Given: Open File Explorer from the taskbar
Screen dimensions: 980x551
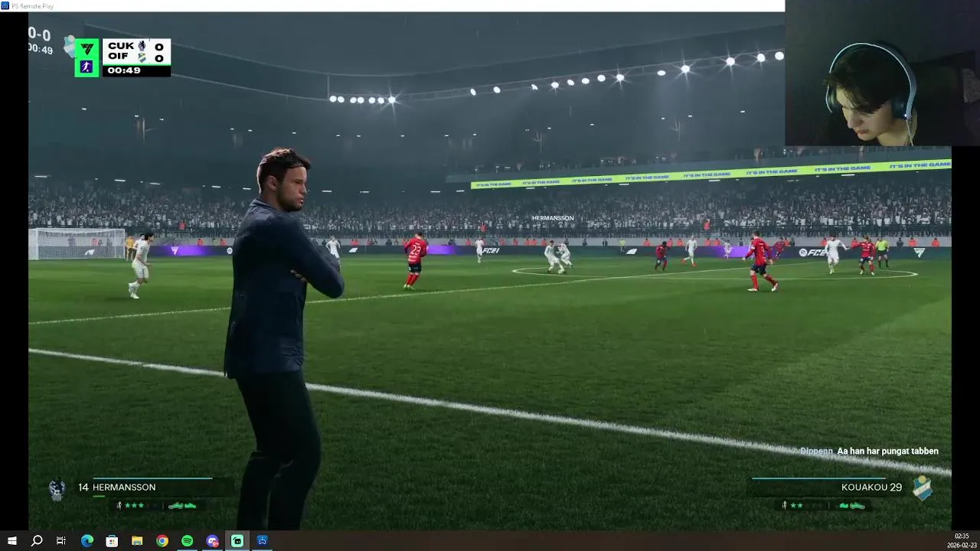Looking at the screenshot, I should click(137, 540).
